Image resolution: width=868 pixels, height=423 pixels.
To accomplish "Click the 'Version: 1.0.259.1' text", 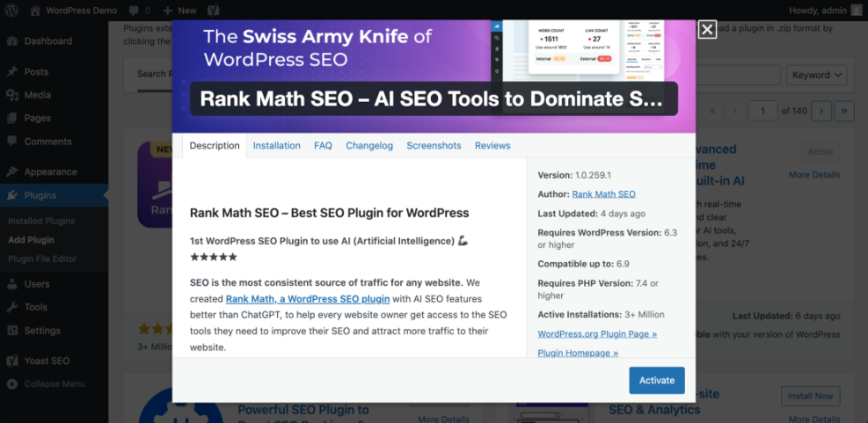I will click(x=574, y=175).
